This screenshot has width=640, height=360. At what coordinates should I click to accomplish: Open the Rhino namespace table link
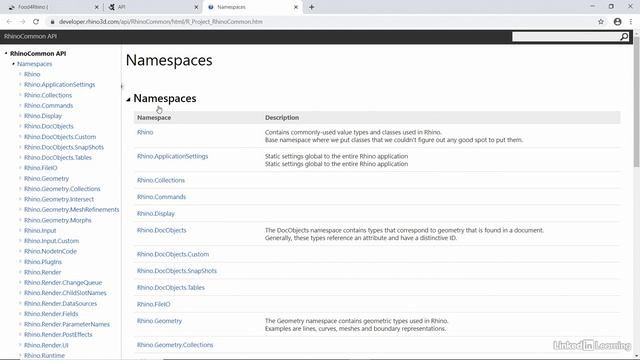coord(145,132)
